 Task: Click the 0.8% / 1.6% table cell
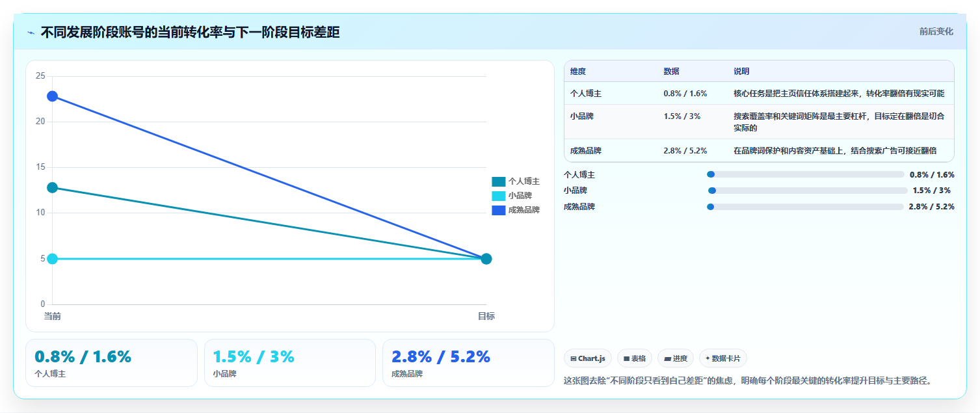coord(685,94)
